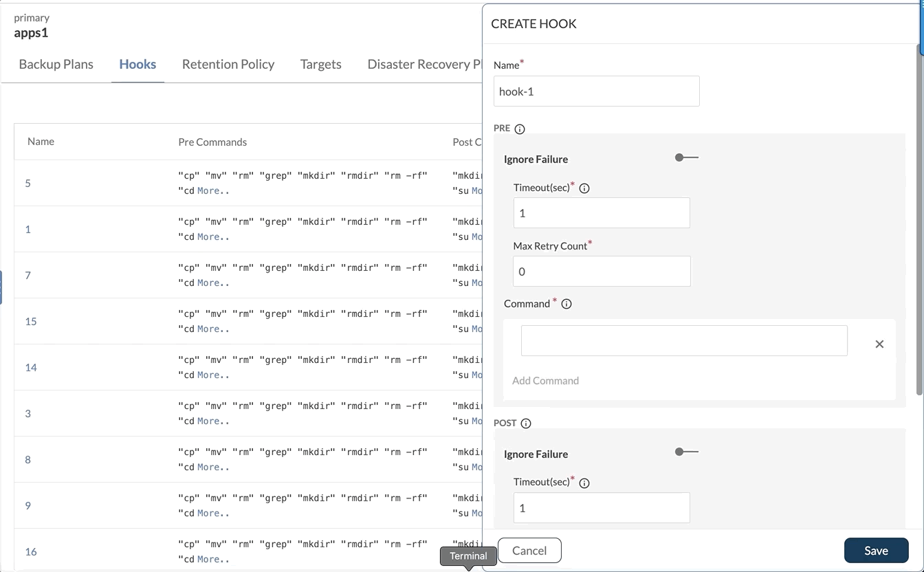Image resolution: width=924 pixels, height=572 pixels.
Task: Click the Name column header
Action: [41, 141]
